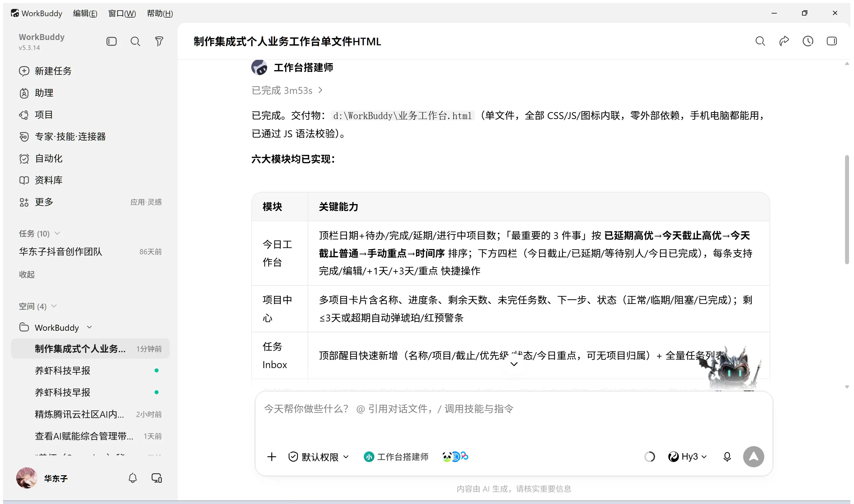Start voice input with microphone
The width and height of the screenshot is (854, 504).
coord(727,457)
